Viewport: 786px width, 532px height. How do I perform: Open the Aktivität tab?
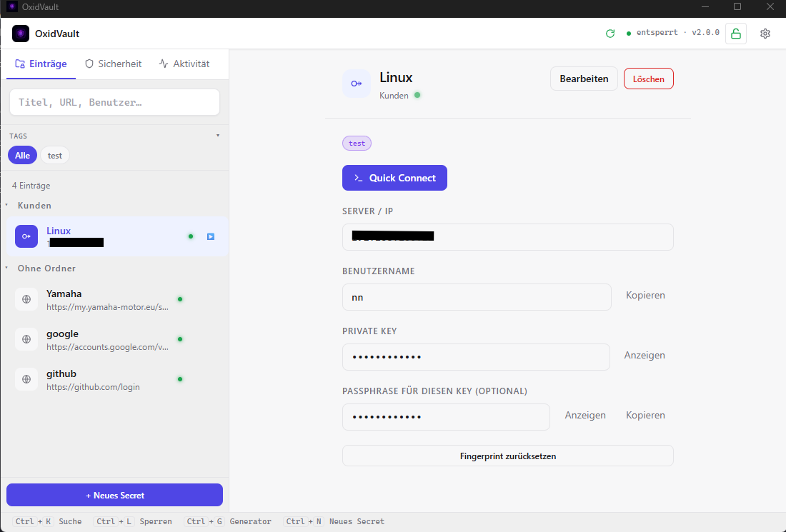(x=184, y=64)
